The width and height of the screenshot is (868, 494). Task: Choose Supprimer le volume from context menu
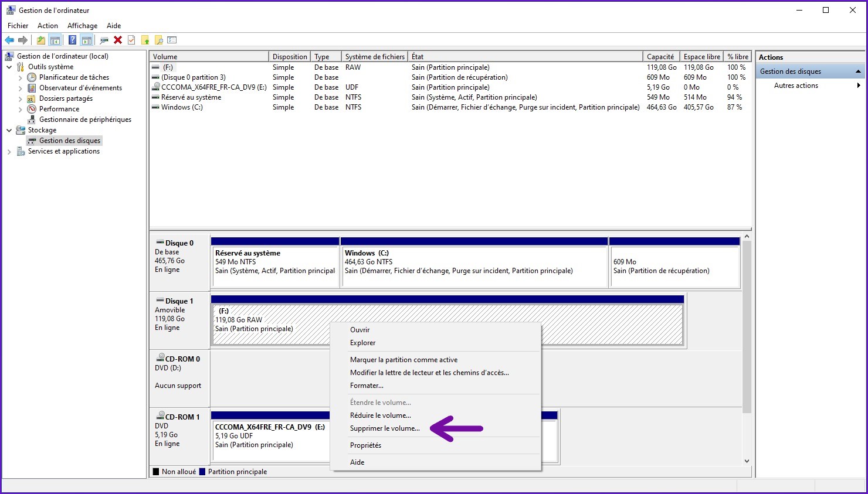click(385, 428)
